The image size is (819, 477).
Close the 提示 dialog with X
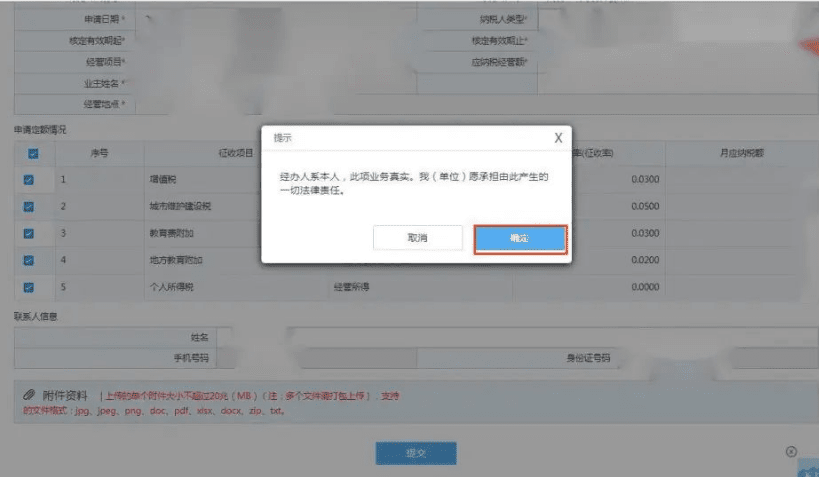(x=558, y=138)
